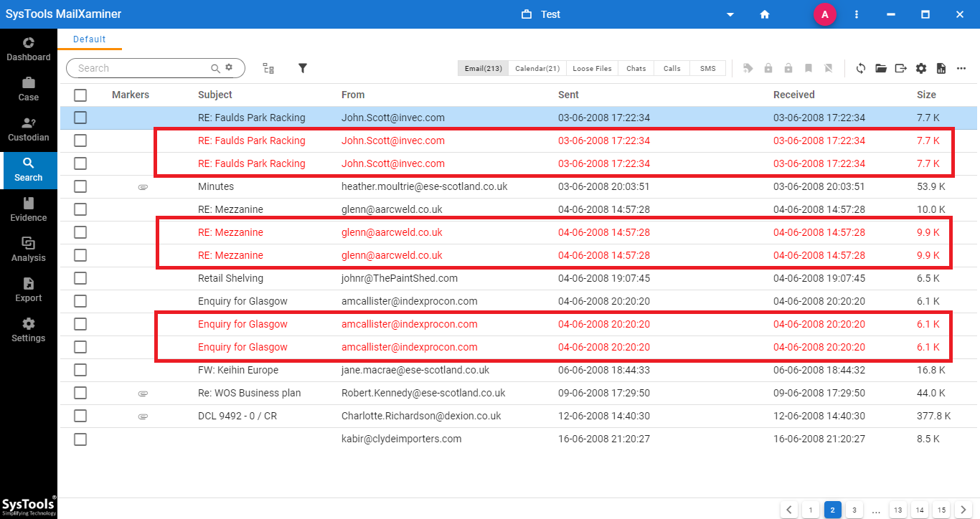
Task: Jump to page 3
Action: point(854,510)
